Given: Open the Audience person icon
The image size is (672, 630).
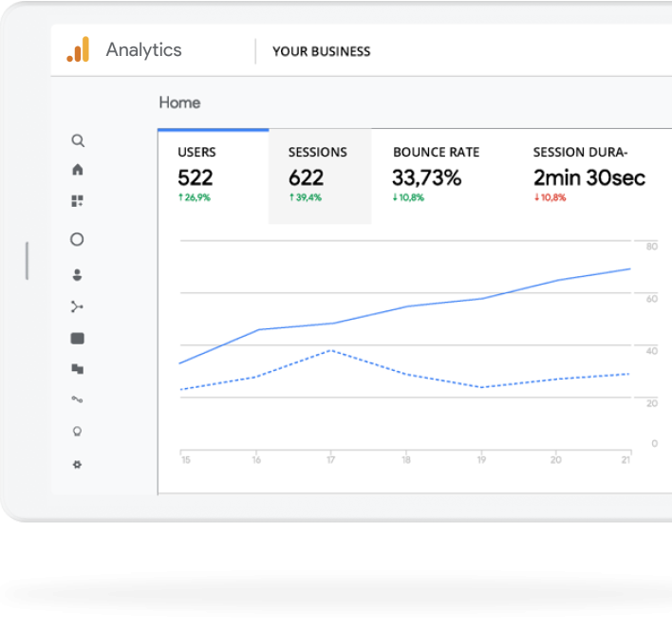Looking at the screenshot, I should pyautogui.click(x=78, y=275).
